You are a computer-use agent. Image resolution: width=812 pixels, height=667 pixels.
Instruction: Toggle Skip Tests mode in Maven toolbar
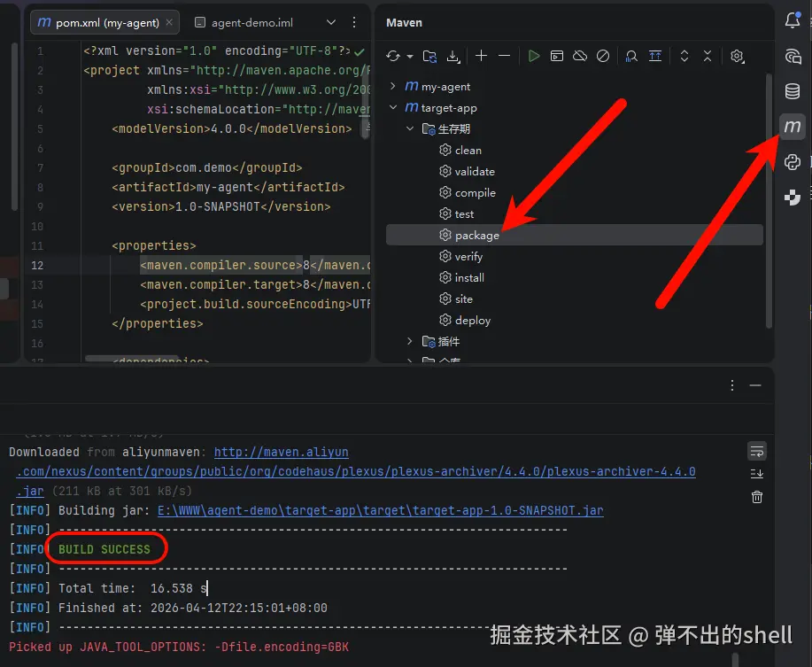[x=603, y=56]
